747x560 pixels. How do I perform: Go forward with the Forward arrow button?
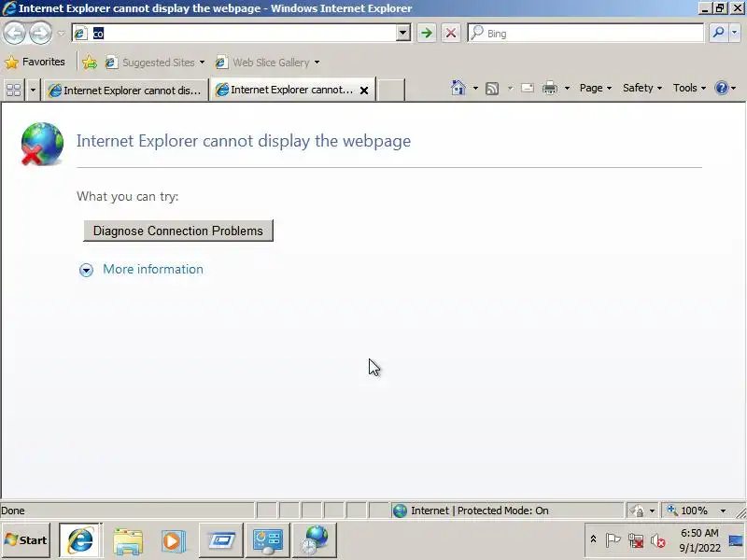coord(40,33)
